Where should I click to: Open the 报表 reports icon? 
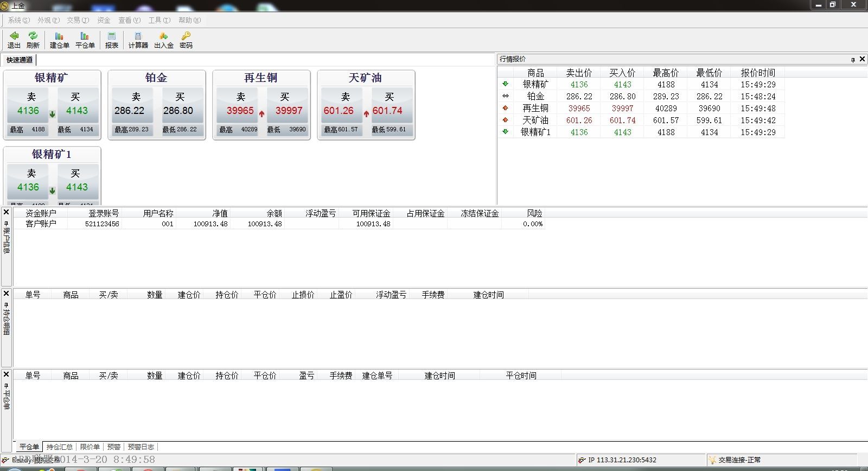click(x=111, y=40)
